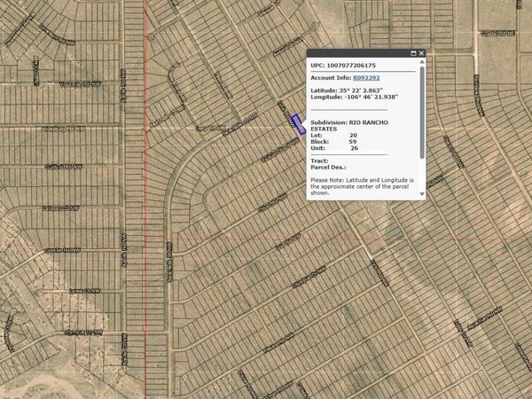Click the Latitude value 35° 22' 2.863"
Viewport: 532px width, 399px height.
click(361, 90)
